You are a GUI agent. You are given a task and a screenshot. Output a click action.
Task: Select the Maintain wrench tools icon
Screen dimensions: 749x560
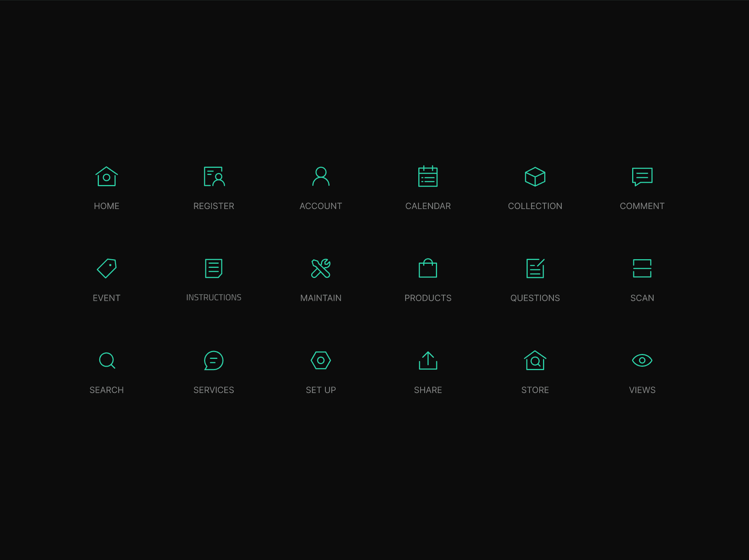(321, 268)
